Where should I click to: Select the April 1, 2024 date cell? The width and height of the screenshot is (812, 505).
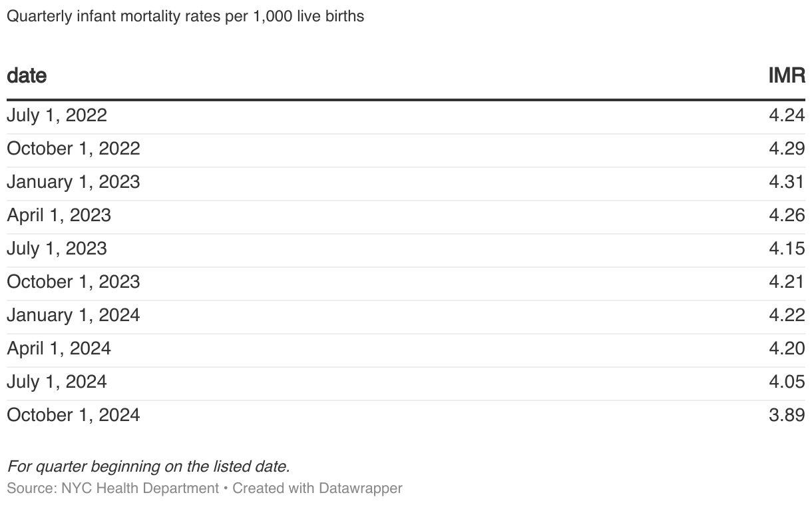click(59, 348)
